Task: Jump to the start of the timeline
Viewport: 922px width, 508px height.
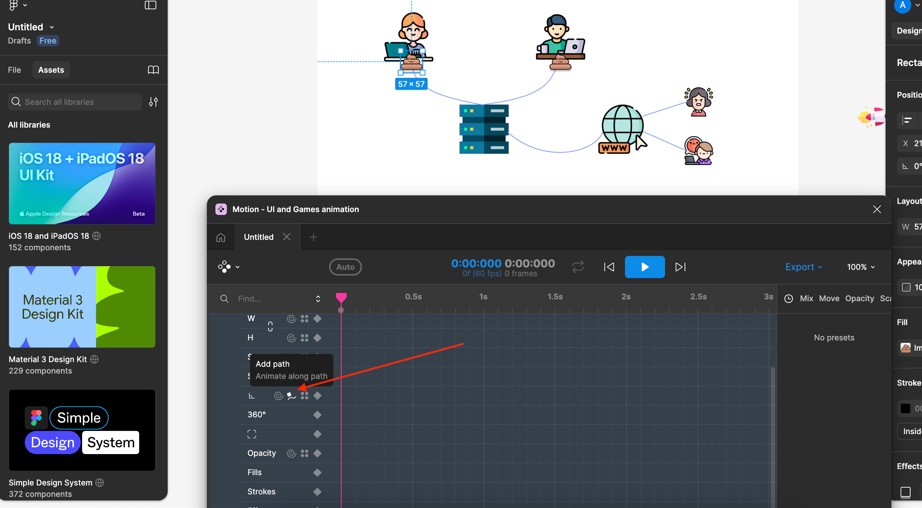Action: click(x=609, y=267)
